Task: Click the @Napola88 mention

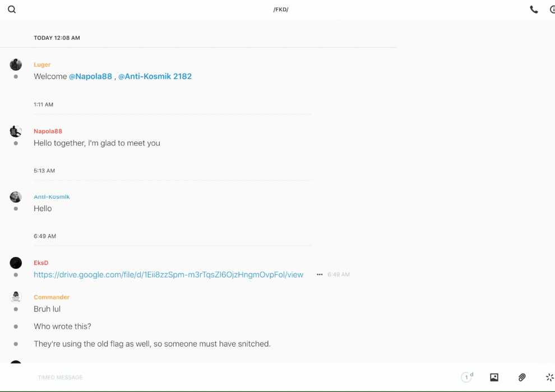Action: (x=90, y=76)
